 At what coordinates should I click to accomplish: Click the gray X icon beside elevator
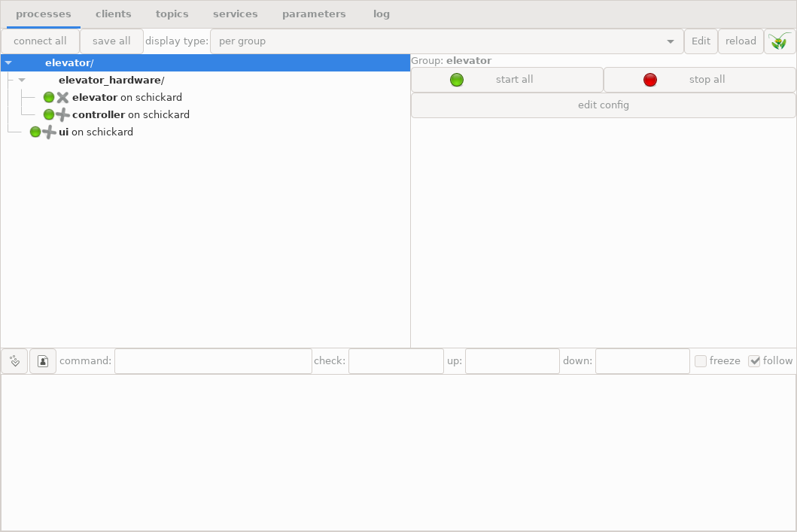pos(62,98)
